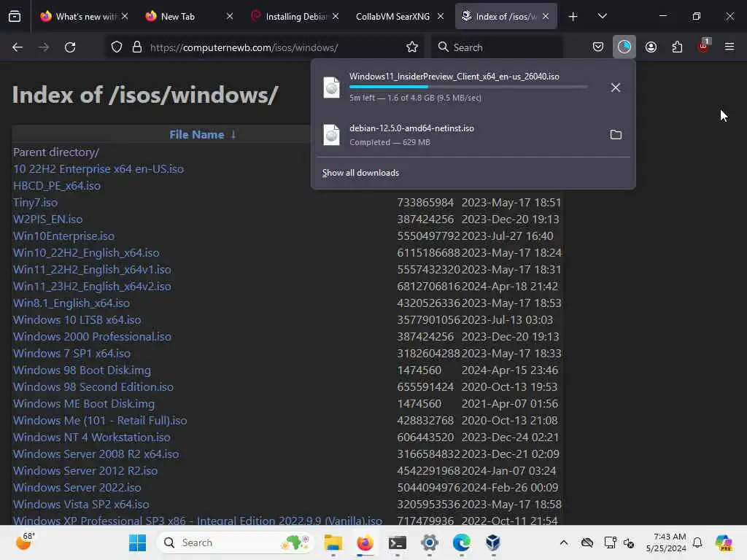Switch to the Installing Debian tab
747x560 pixels.
tap(295, 17)
